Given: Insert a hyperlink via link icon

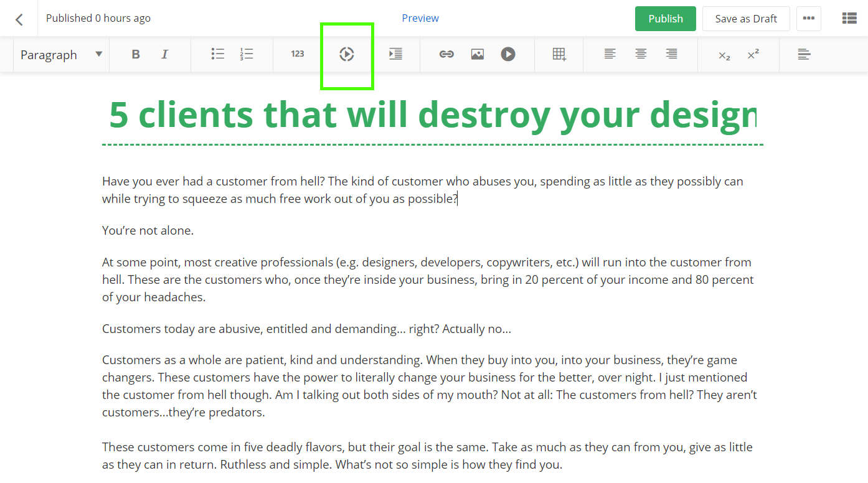Looking at the screenshot, I should coord(446,55).
